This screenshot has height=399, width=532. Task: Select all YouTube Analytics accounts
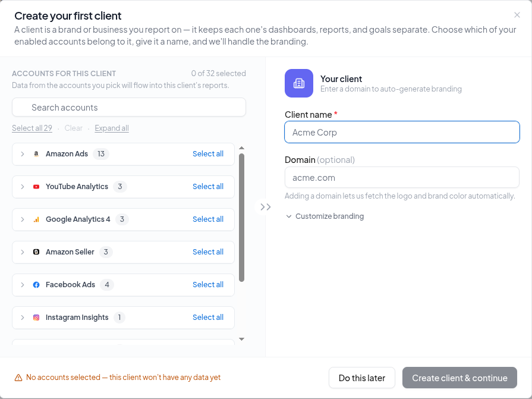coord(208,186)
